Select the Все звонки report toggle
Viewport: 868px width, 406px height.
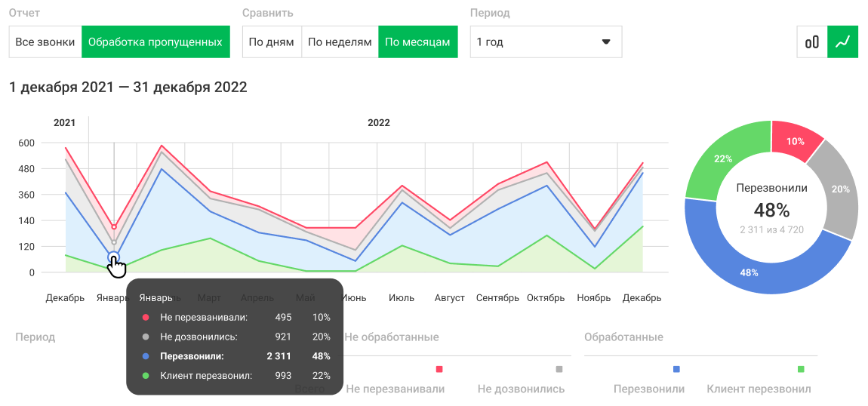[45, 42]
